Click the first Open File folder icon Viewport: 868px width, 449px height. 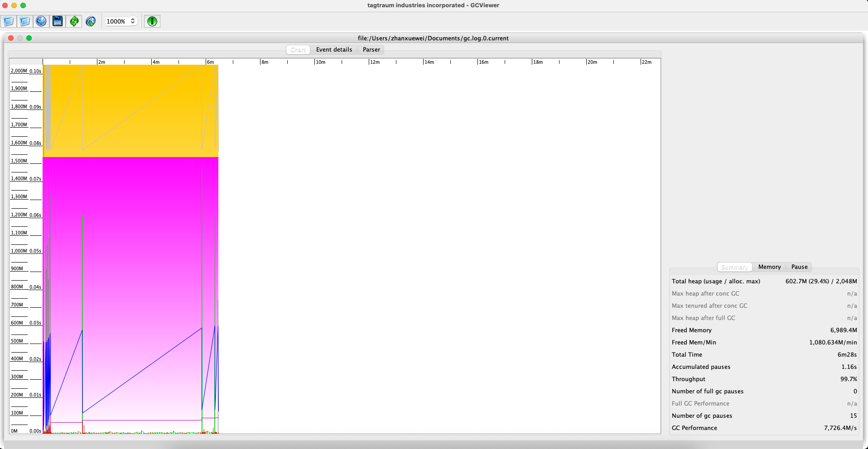coord(9,21)
